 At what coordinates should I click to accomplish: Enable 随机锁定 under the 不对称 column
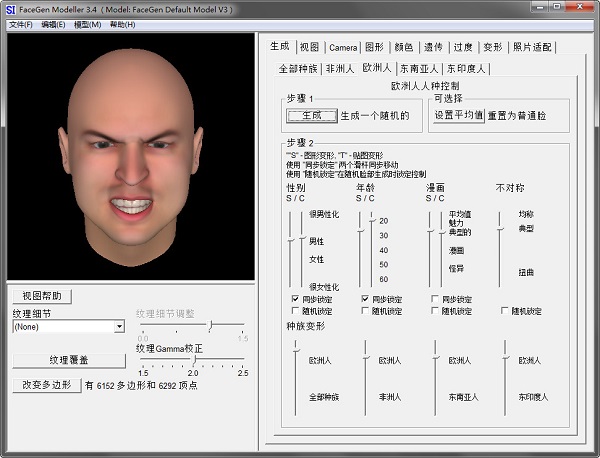pyautogui.click(x=505, y=311)
